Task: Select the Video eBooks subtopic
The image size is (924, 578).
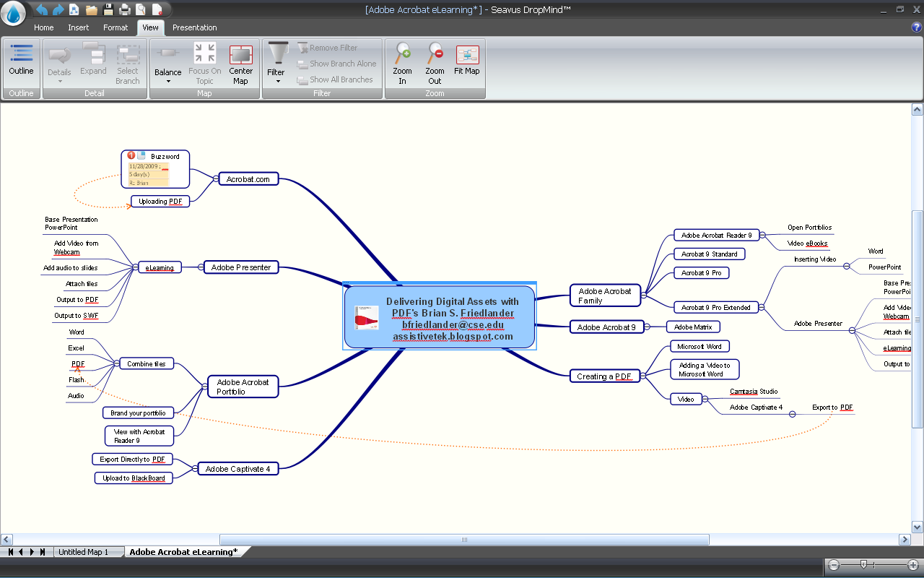Action: 808,243
